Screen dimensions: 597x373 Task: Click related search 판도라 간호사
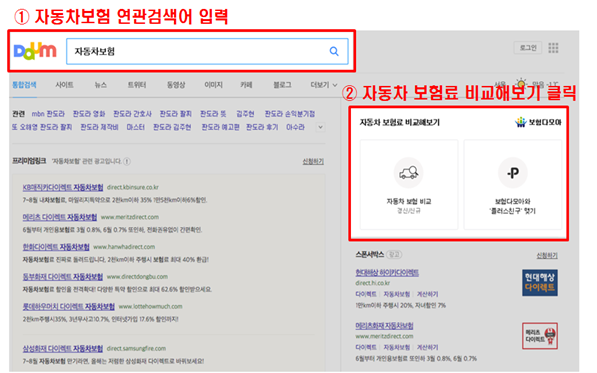(x=132, y=114)
